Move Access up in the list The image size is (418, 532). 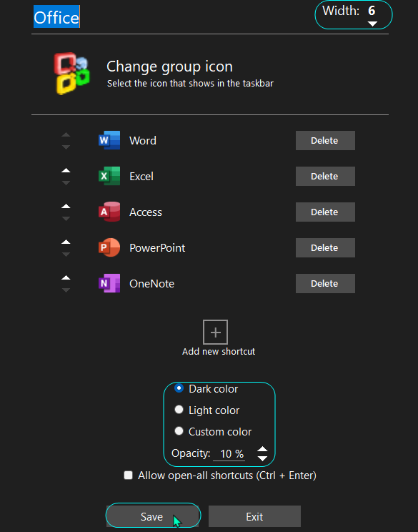coord(66,206)
